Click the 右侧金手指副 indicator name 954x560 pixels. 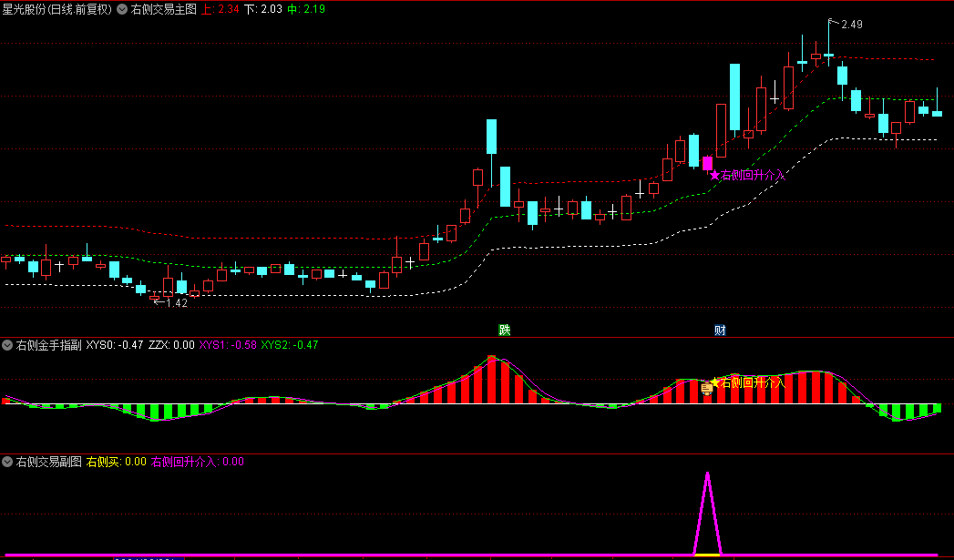(x=48, y=345)
